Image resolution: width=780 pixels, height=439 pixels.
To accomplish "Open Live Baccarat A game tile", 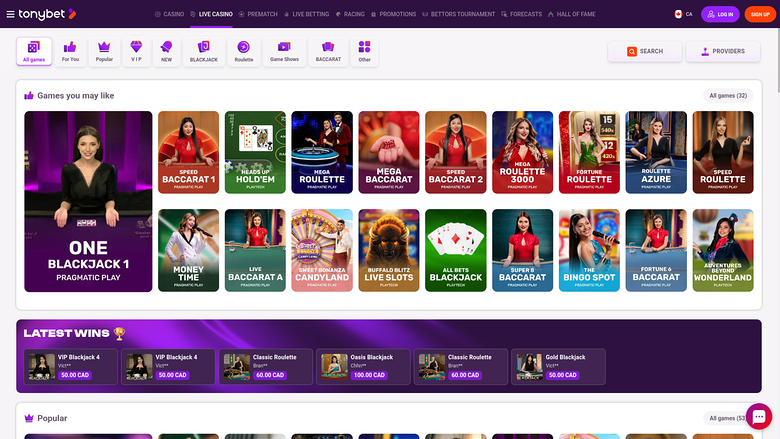I will click(255, 250).
